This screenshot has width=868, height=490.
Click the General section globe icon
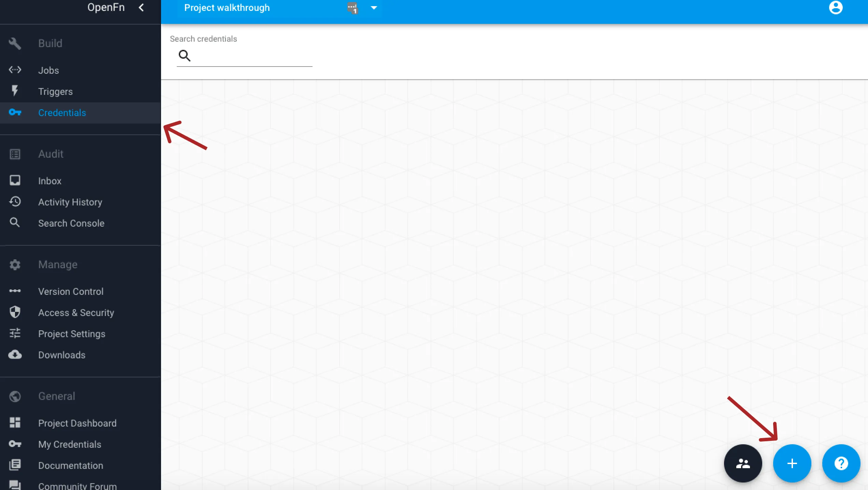click(15, 397)
